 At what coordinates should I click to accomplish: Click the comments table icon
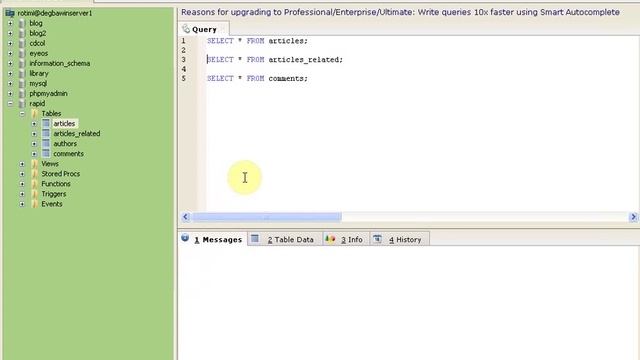pyautogui.click(x=46, y=153)
